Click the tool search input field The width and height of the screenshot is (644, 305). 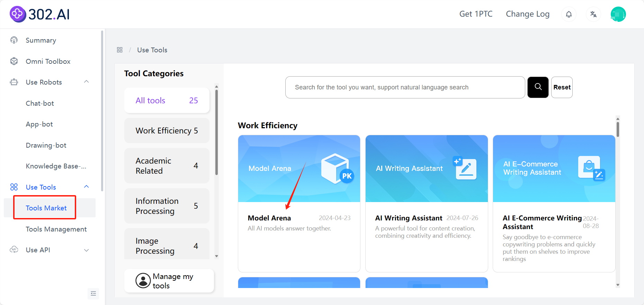[404, 87]
